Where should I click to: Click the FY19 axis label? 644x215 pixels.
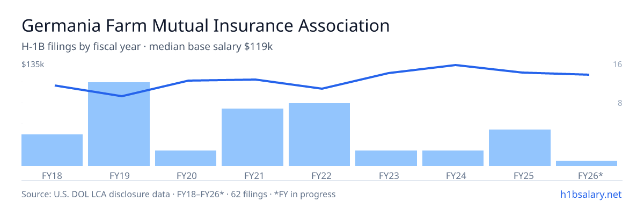click(x=119, y=175)
